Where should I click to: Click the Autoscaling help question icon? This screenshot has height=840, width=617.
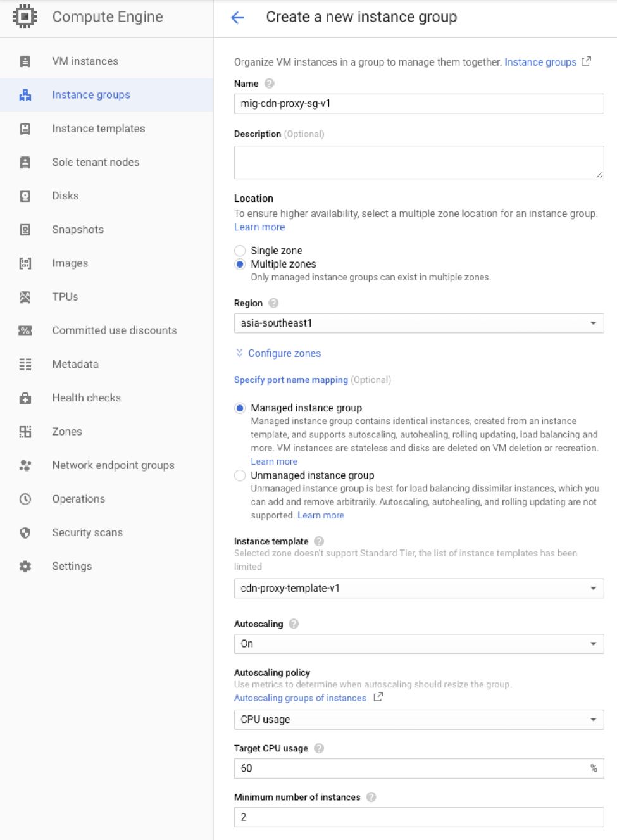(294, 624)
